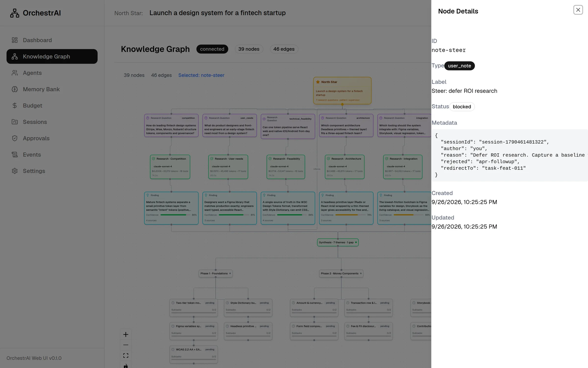Viewport: 588px width, 368px height.
Task: Select the Knowledge Graph menu item
Action: [52, 56]
